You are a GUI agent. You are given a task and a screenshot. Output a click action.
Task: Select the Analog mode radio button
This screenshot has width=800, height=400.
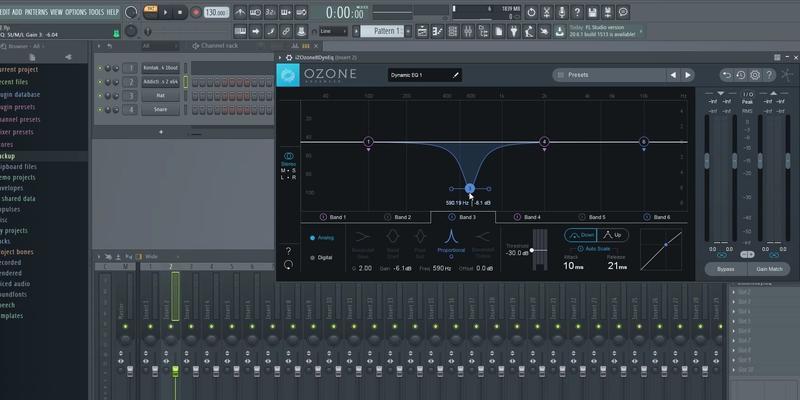click(312, 238)
